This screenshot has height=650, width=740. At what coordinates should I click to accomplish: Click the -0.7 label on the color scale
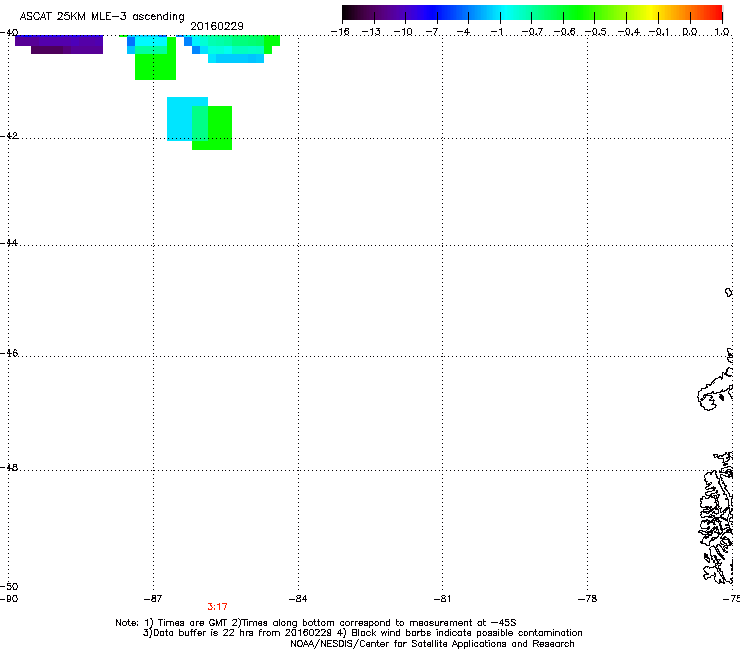point(532,32)
